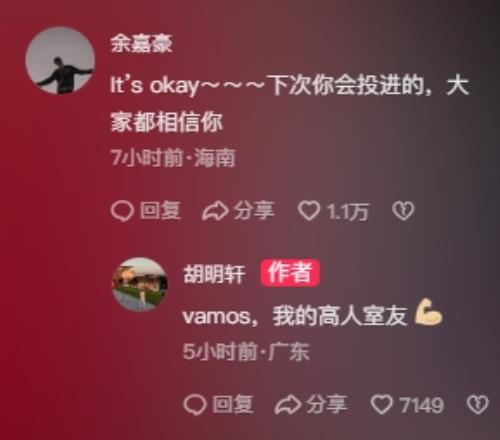Image resolution: width=500 pixels, height=440 pixels.
Task: Open 胡明轩's profile avatar
Action: click(x=140, y=284)
